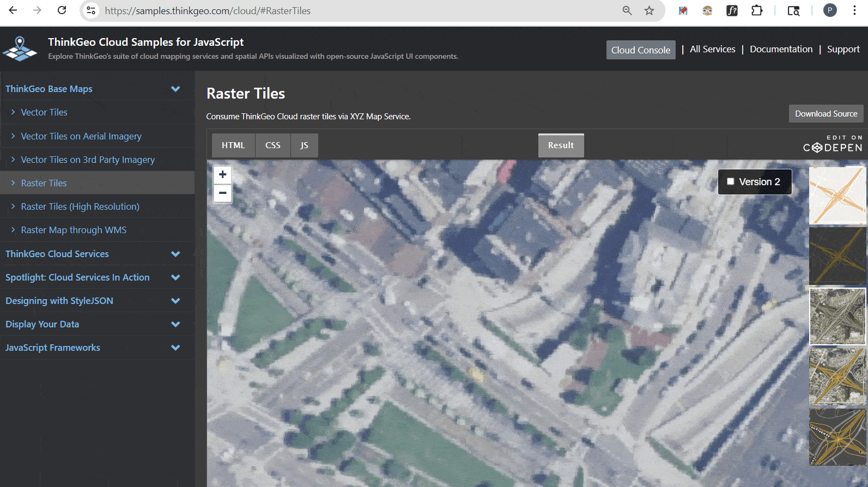Collapse the ThinkGeo Base Maps section chevron
This screenshot has width=868, height=487.
[175, 89]
